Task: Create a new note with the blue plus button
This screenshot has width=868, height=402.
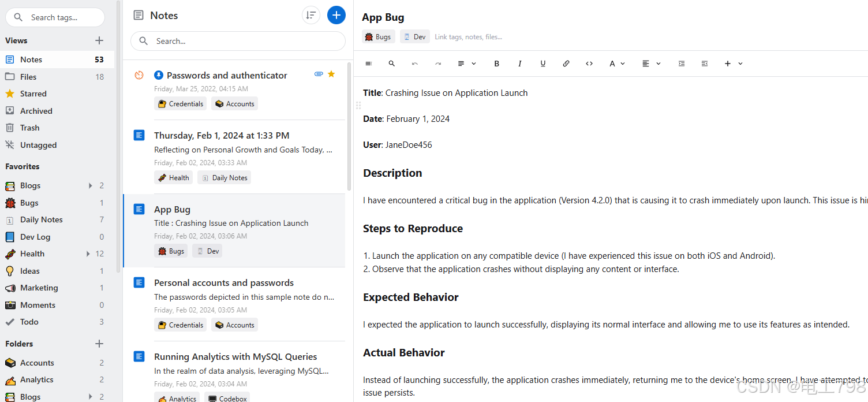Action: 336,16
